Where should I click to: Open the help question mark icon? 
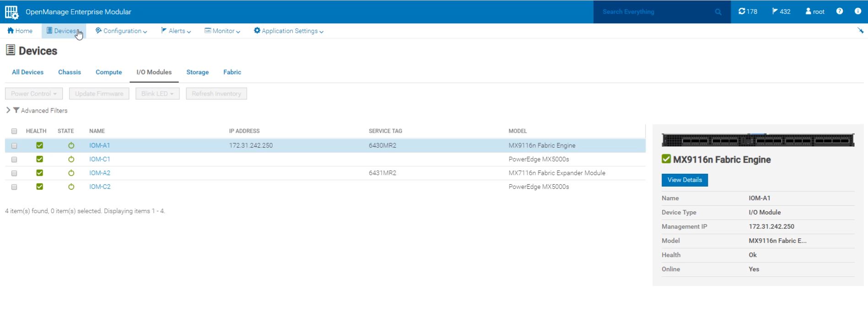[839, 11]
